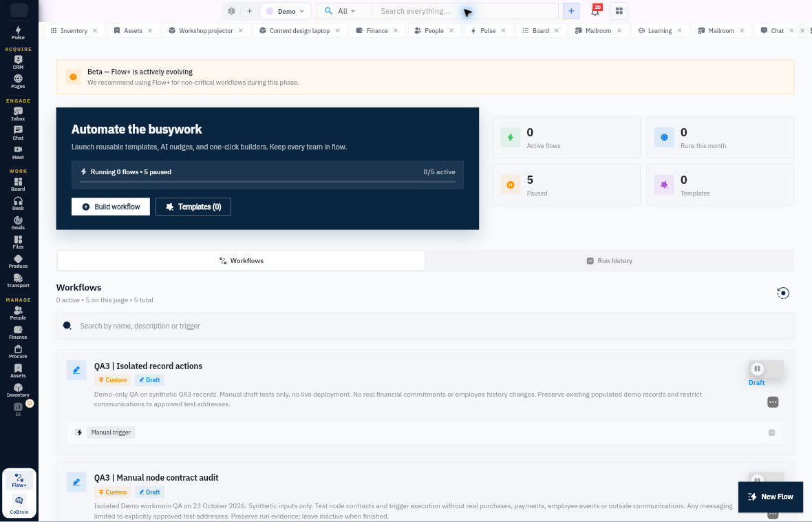The image size is (812, 522).
Task: Open Goals in the sidebar
Action: [x=18, y=223]
